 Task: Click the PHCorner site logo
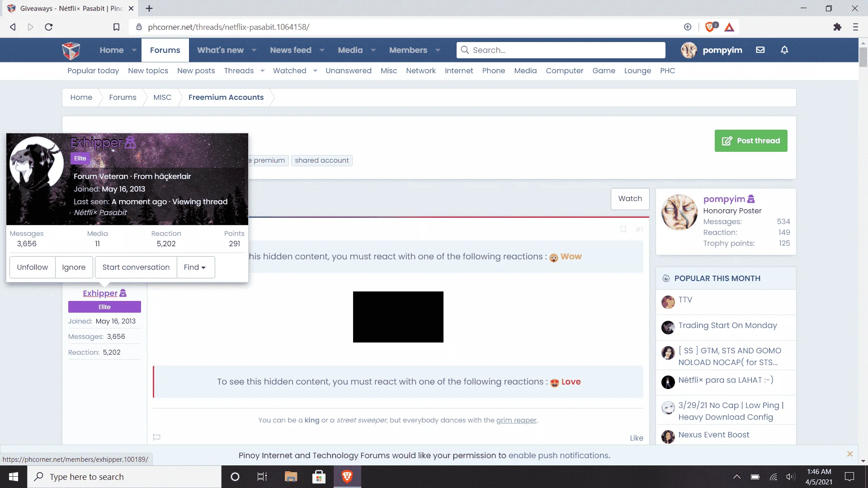coord(71,50)
